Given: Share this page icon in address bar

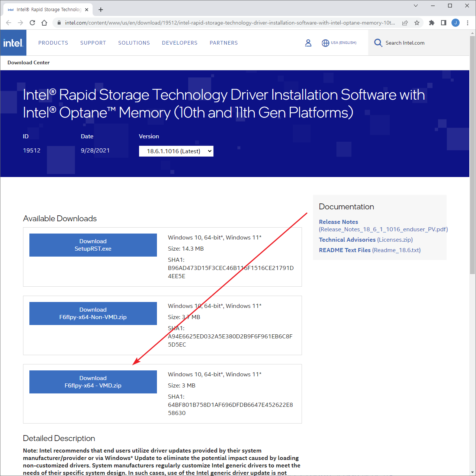Looking at the screenshot, I should click(405, 23).
